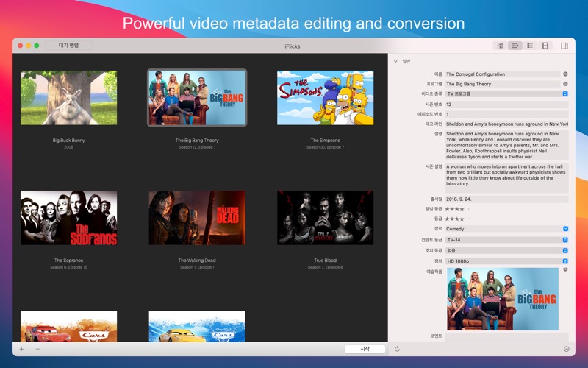Toggle the sidebar panel visibility
This screenshot has height=368, width=588.
coord(564,46)
